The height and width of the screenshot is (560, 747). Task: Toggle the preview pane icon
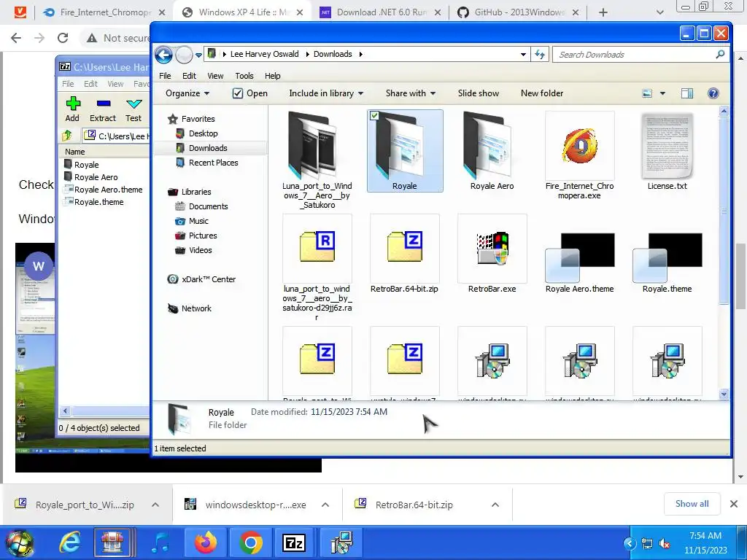point(687,93)
